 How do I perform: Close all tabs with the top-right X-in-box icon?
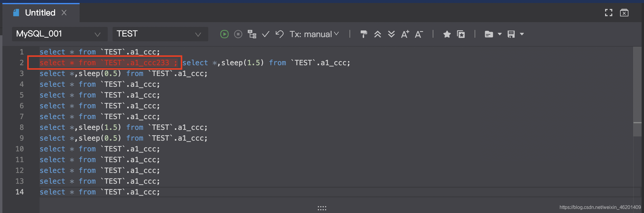[624, 13]
